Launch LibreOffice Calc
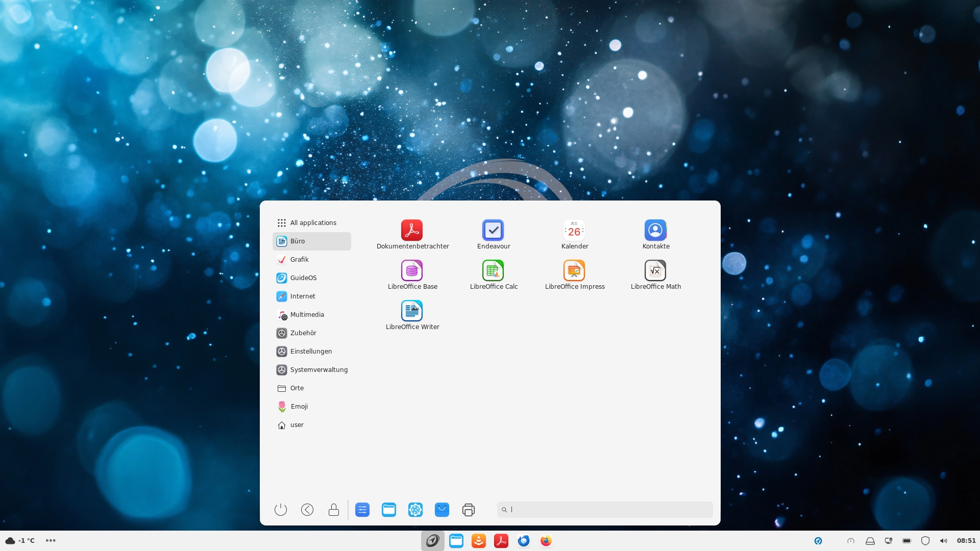Screen dimensions: 980x551 (x=493, y=271)
